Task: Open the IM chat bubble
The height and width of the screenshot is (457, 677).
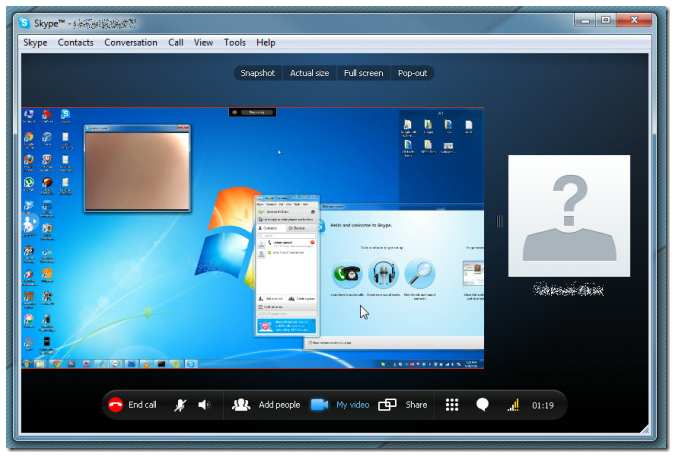Action: (482, 405)
